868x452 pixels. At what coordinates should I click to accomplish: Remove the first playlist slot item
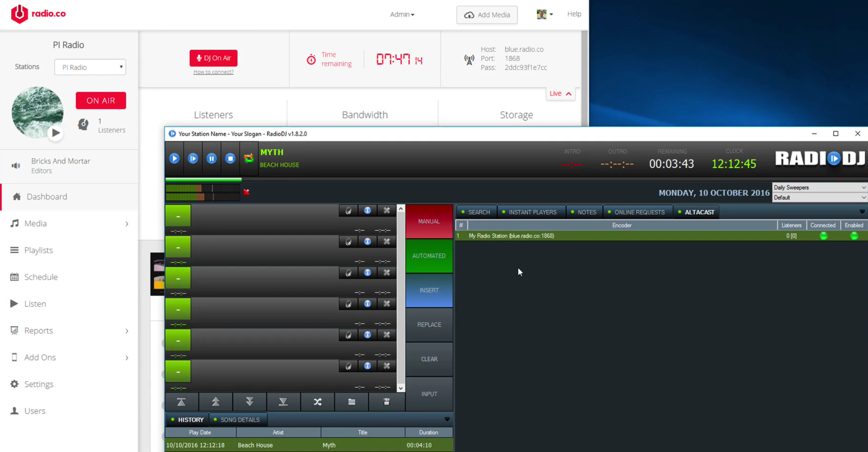tap(387, 211)
